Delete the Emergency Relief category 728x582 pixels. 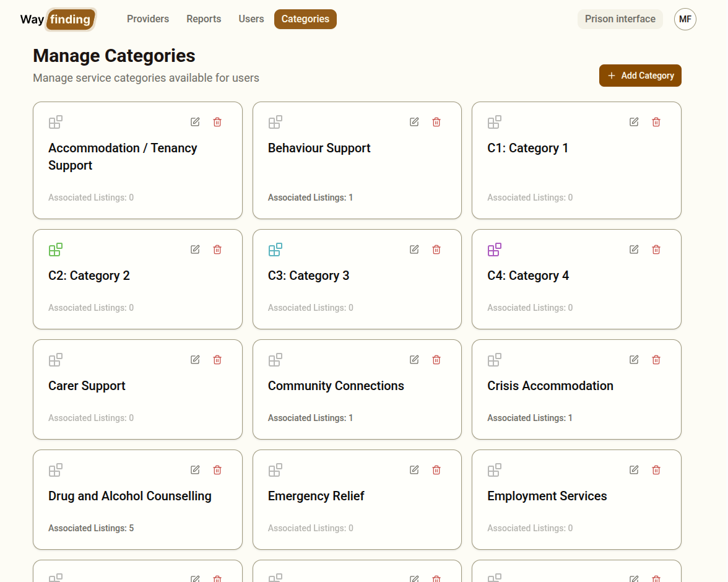[436, 470]
